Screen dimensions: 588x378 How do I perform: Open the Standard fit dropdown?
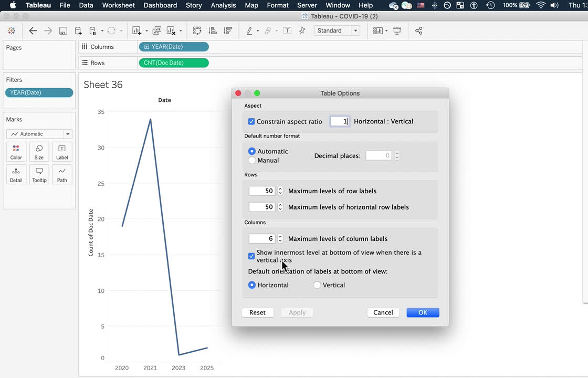(x=337, y=31)
